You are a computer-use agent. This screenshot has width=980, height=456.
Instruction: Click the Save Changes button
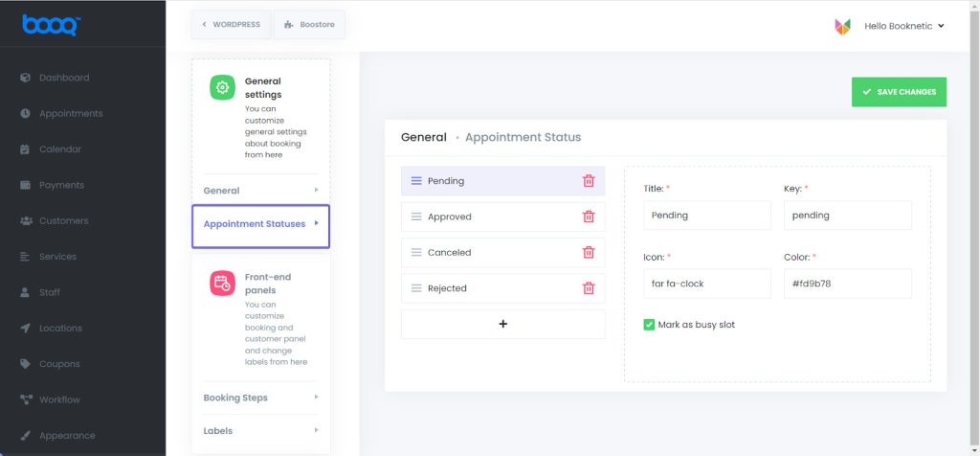[899, 92]
